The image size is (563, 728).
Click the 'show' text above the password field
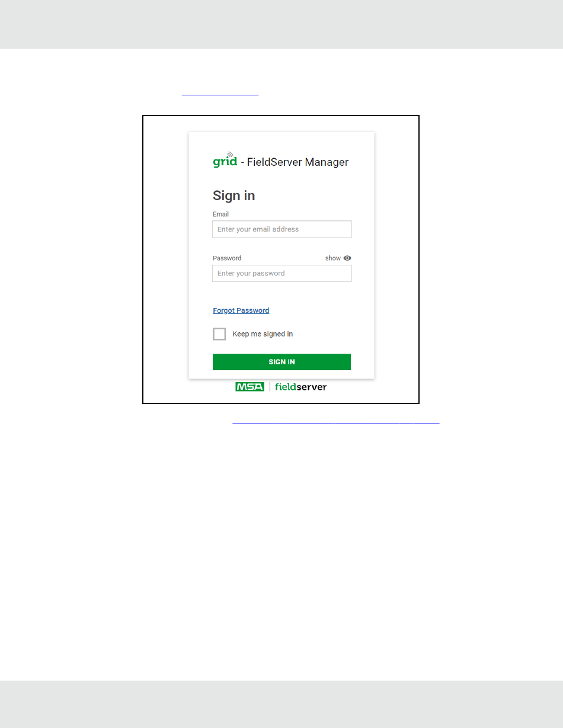tap(333, 258)
